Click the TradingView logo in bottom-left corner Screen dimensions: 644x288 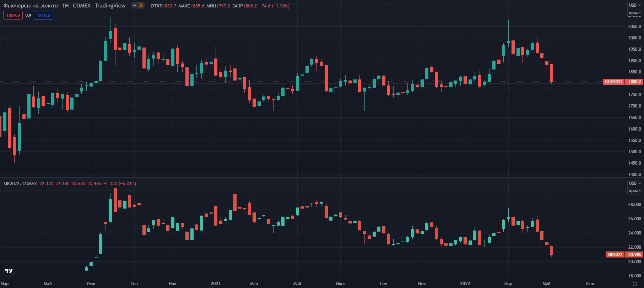click(9, 271)
